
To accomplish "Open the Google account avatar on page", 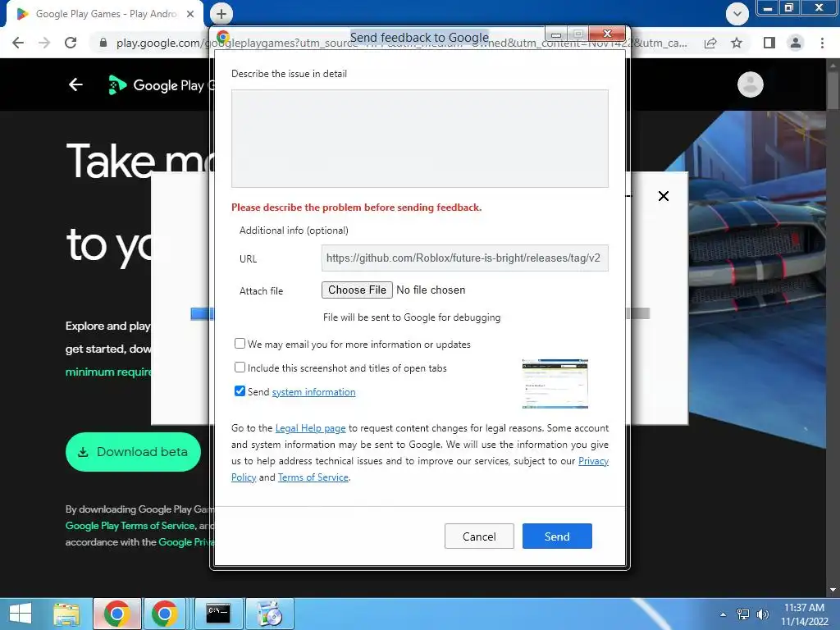I will point(750,84).
